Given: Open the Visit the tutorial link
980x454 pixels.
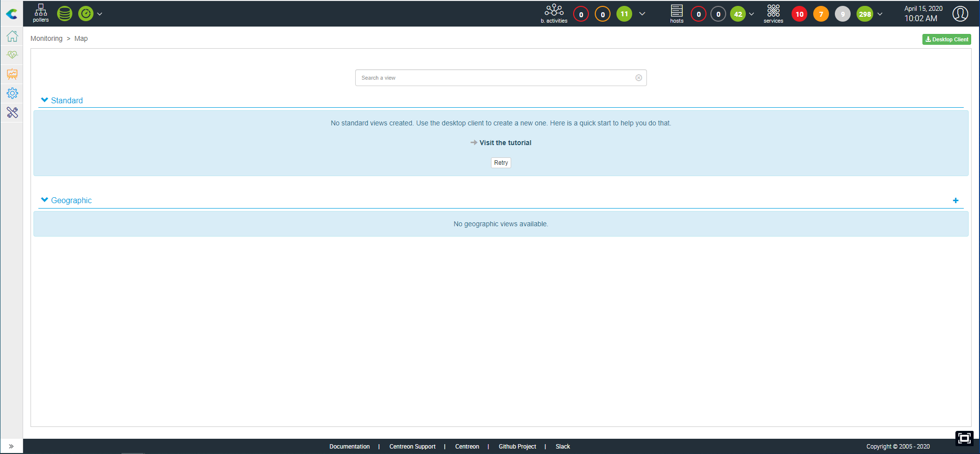Looking at the screenshot, I should pyautogui.click(x=505, y=143).
